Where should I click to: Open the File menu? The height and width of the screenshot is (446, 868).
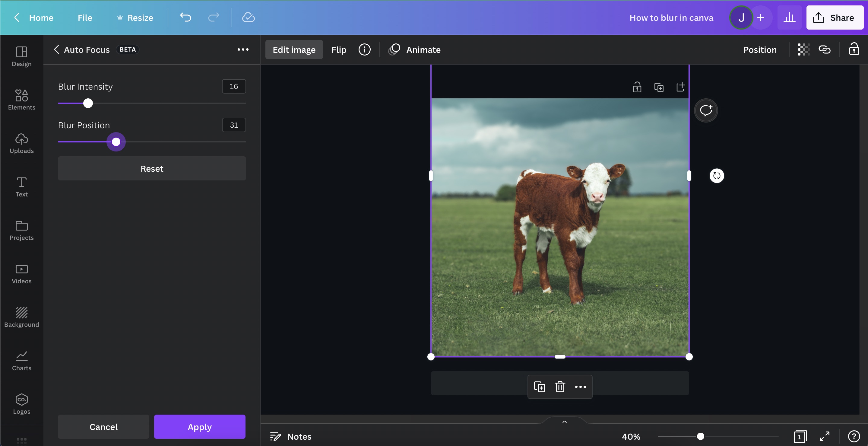tap(84, 18)
